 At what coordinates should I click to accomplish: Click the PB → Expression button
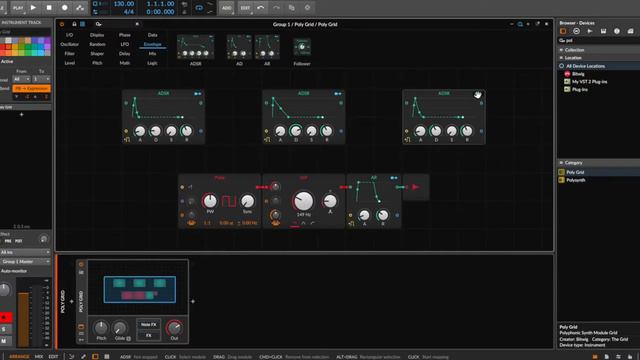click(31, 88)
